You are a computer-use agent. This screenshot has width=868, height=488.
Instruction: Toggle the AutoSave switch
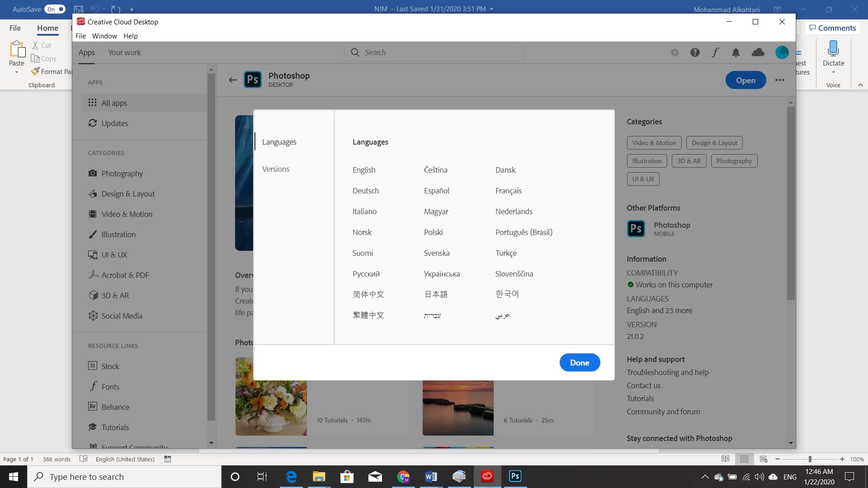(55, 9)
